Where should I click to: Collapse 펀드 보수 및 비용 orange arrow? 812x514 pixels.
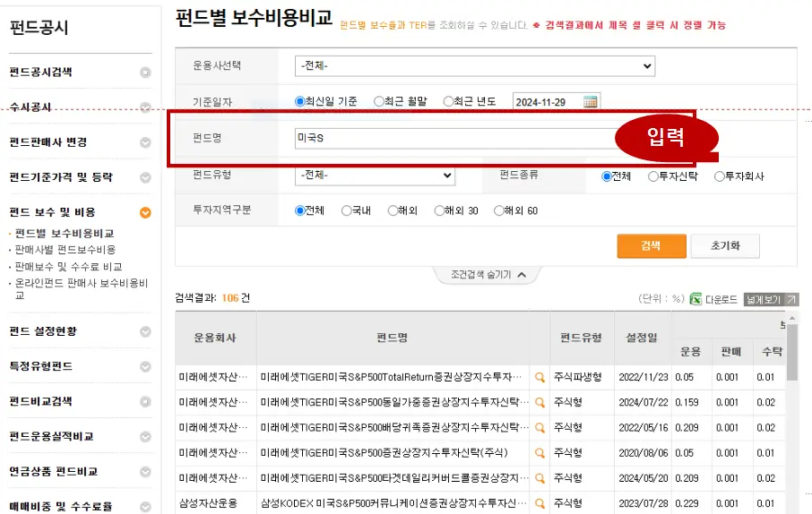[x=145, y=213]
